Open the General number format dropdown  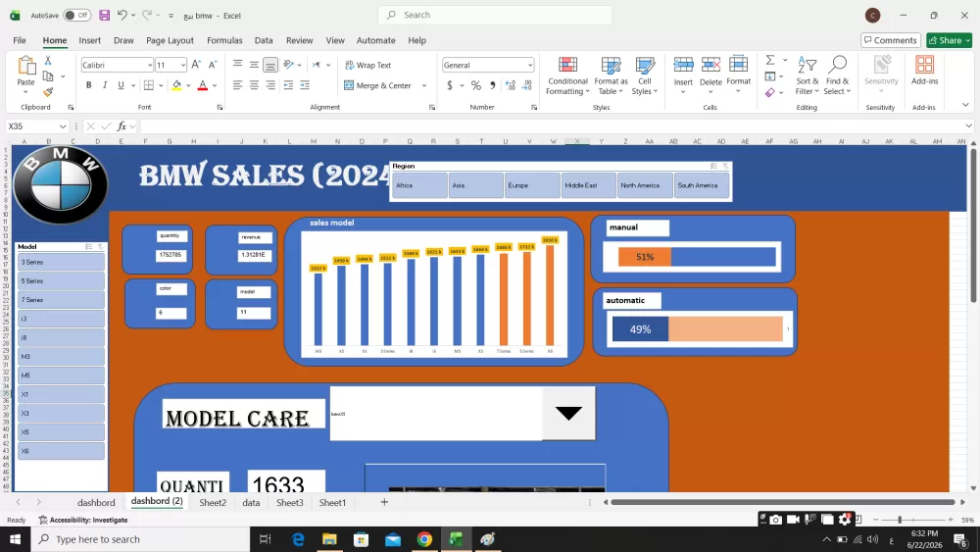click(x=530, y=65)
